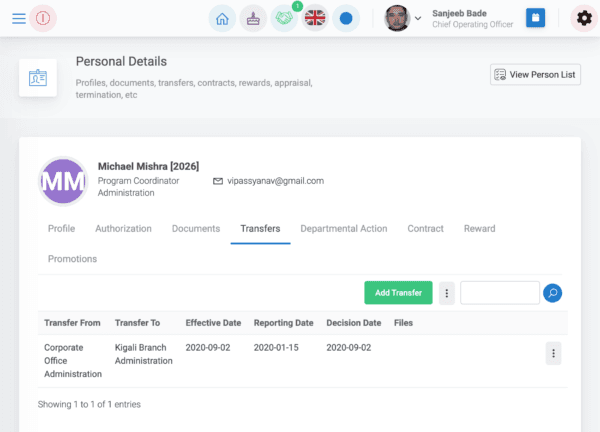Click the blue search magnifier button
This screenshot has width=600, height=432.
pos(553,293)
